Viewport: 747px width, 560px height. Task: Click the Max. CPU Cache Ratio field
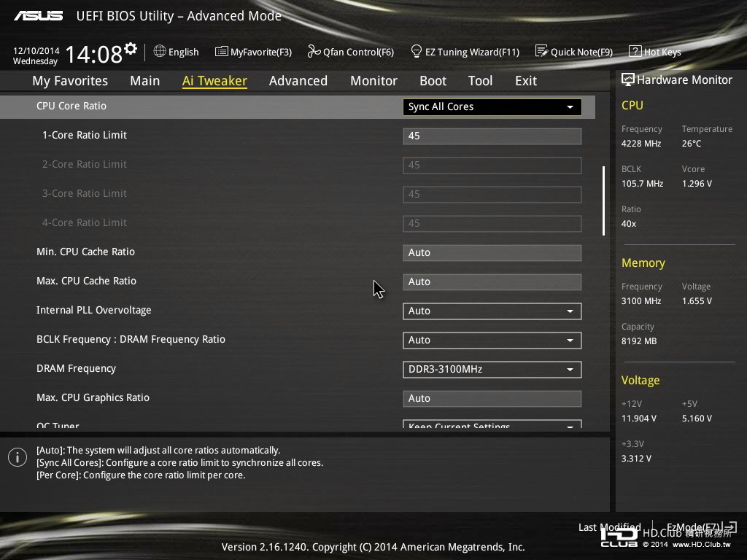492,282
